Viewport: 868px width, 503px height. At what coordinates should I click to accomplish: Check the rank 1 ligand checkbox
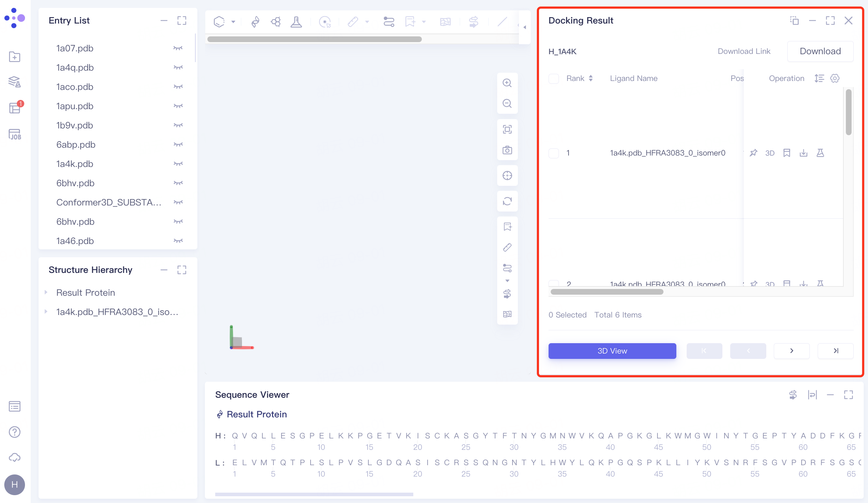pyautogui.click(x=554, y=153)
